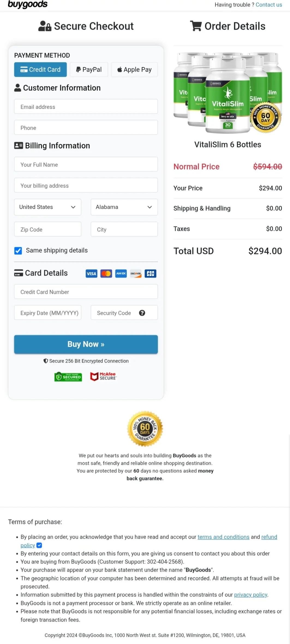The image size is (290, 644).
Task: Open the security code help icon
Action: pos(142,313)
